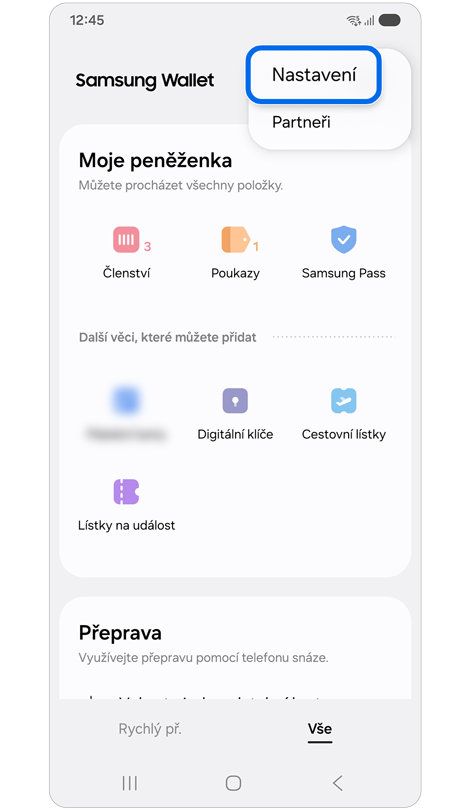Select Partneři in the popup menu
The height and width of the screenshot is (810, 470).
coord(301,122)
